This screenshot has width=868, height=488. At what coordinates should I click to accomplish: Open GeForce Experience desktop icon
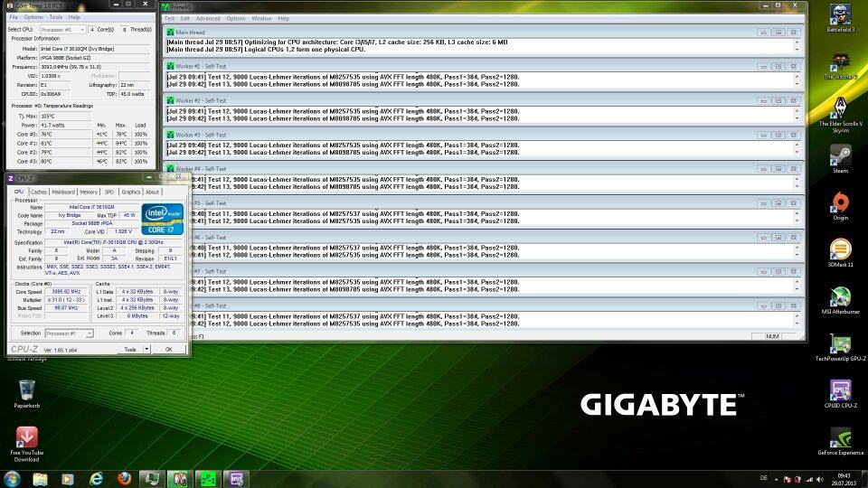[x=840, y=441]
